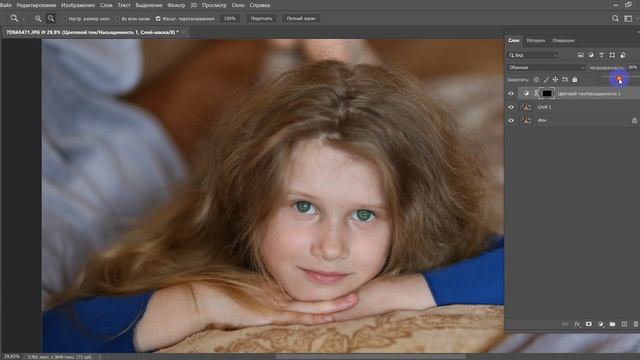Filter layers by smart object icon
Screen dimensions: 640x360
tap(623, 55)
